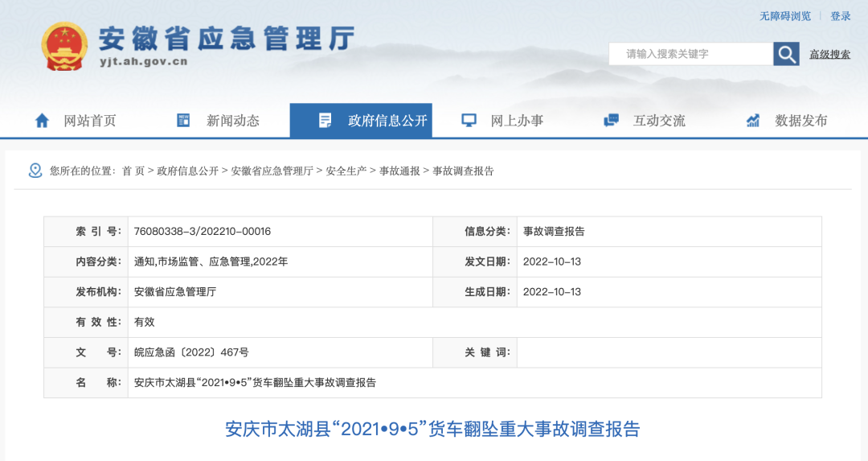The image size is (868, 461).
Task: Click the 内容分类 value text
Action: click(x=211, y=261)
